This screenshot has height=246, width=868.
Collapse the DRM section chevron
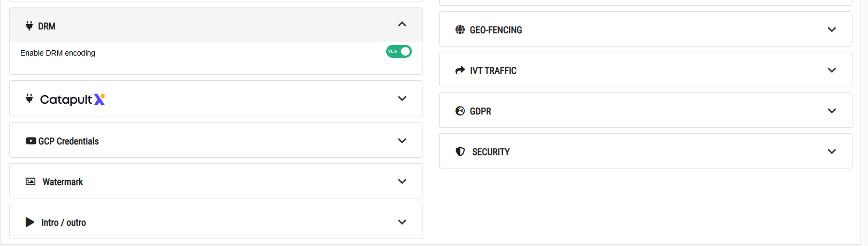(x=402, y=24)
